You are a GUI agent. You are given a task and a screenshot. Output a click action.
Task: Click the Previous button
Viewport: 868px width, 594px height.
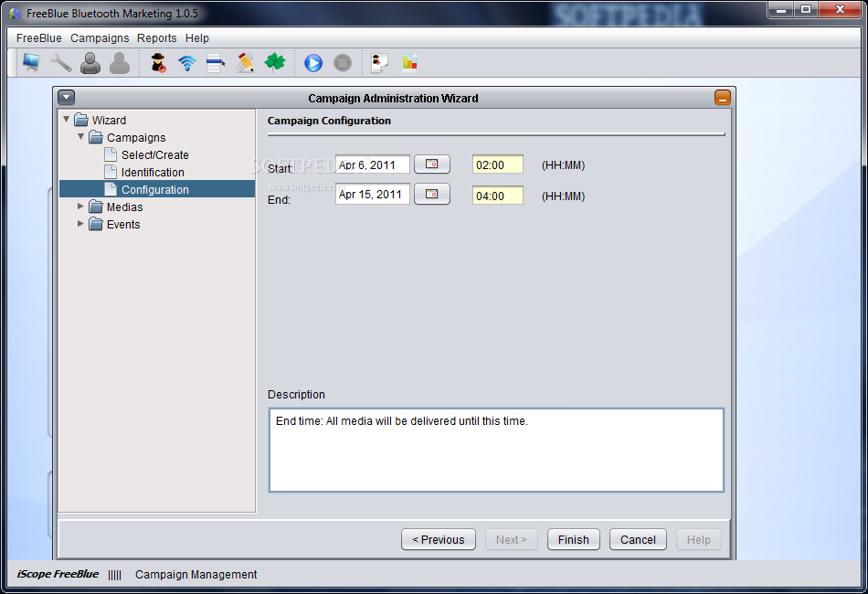(439, 539)
